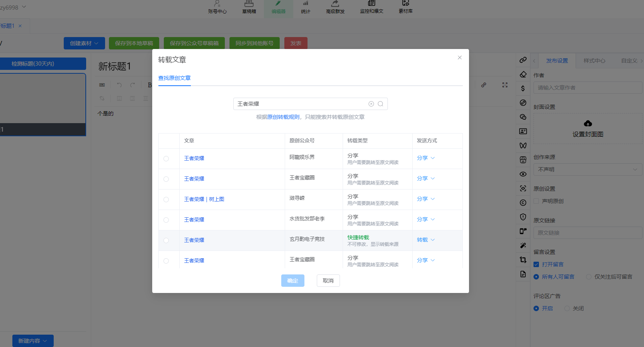
Task: Select the 查找原创文章 tab
Action: click(175, 78)
